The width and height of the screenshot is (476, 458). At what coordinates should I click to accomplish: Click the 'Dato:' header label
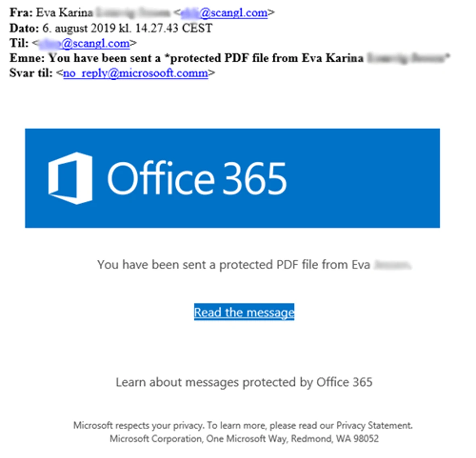click(x=24, y=28)
